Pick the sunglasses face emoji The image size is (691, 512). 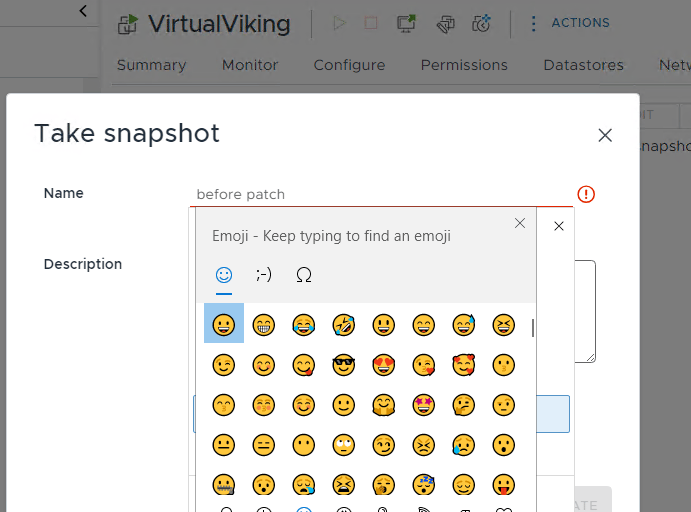344,365
